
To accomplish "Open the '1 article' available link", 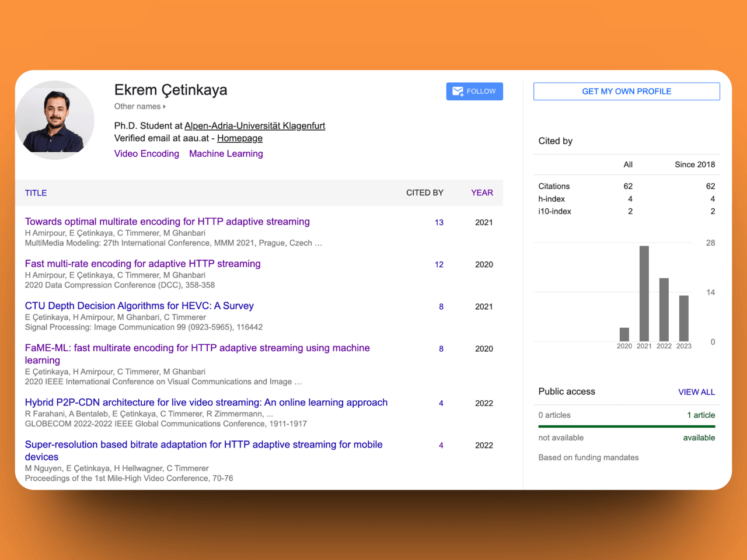I will (700, 415).
